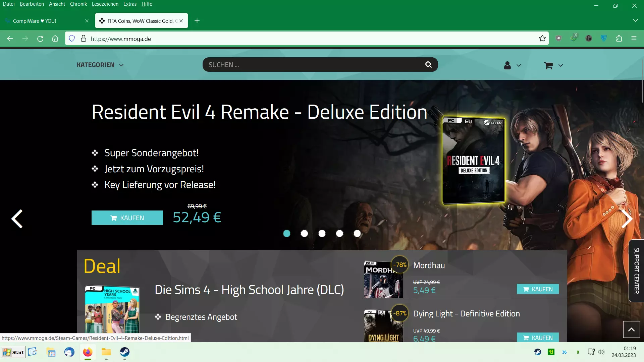Open the Windows Start button
Screen dimensions: 644x362
13,352
